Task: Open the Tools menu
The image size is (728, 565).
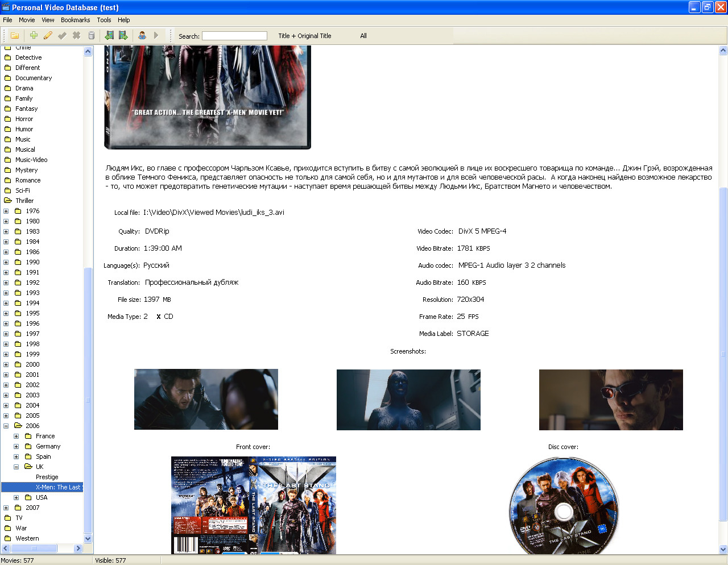Action: point(104,20)
